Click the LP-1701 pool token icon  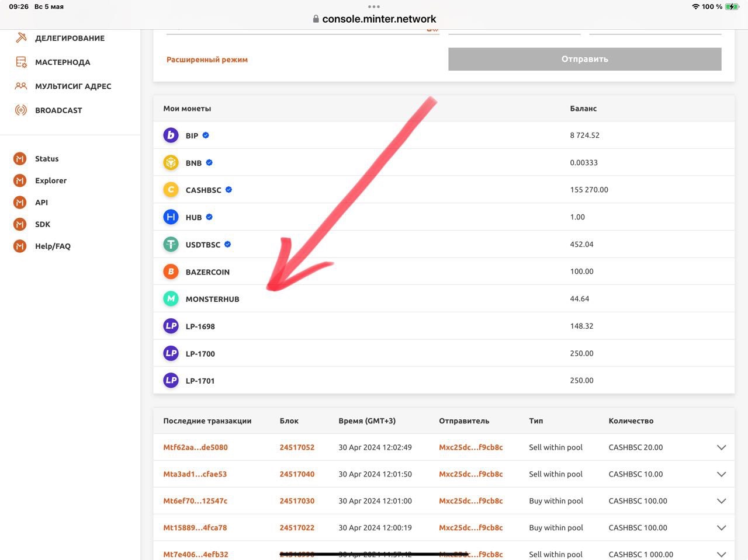point(171,380)
